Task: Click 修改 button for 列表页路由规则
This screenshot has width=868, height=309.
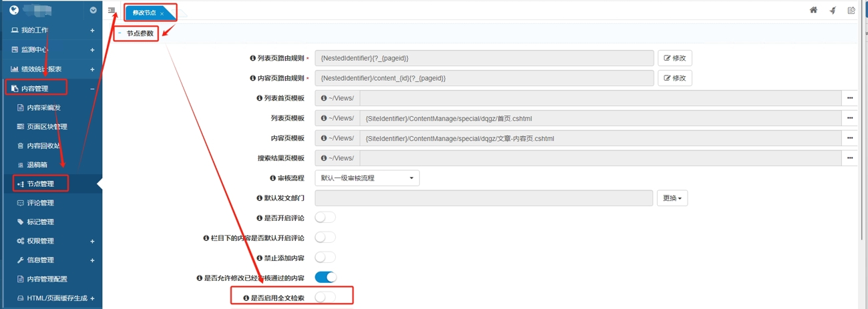Action: pos(674,59)
